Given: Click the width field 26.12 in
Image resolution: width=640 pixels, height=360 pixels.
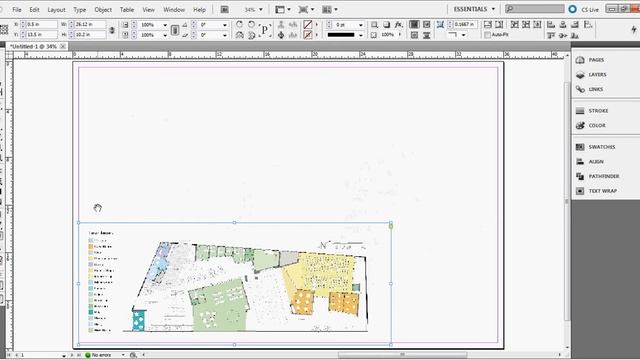Looking at the screenshot, I should click(90, 25).
